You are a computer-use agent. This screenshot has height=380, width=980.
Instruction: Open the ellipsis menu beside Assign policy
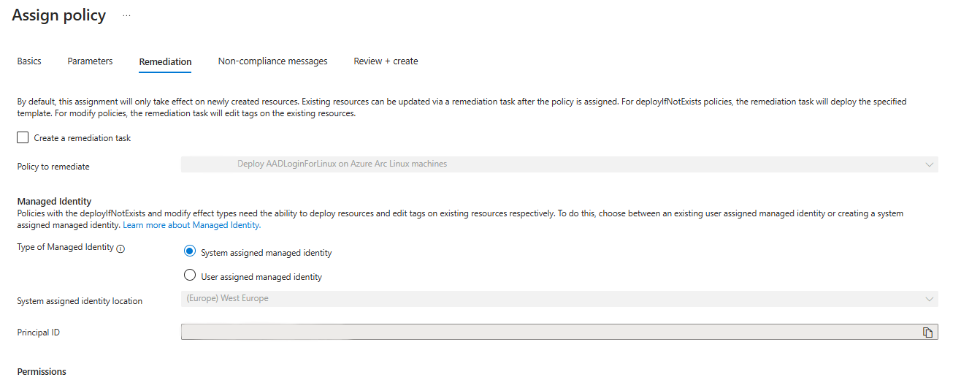pyautogui.click(x=126, y=15)
